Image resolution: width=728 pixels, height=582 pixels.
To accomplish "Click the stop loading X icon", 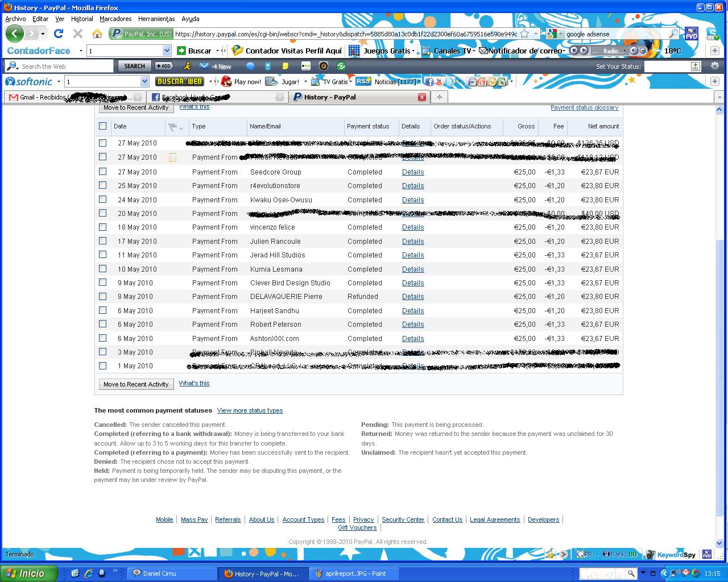I will pyautogui.click(x=78, y=34).
